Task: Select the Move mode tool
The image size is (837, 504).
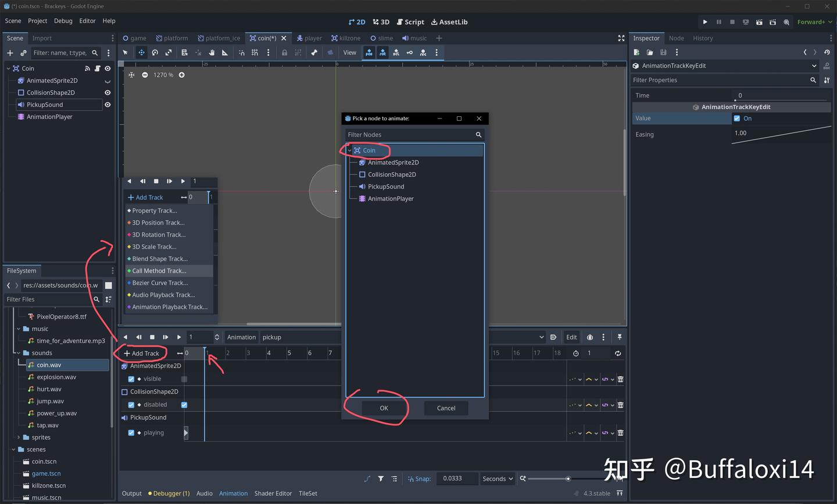Action: [141, 52]
